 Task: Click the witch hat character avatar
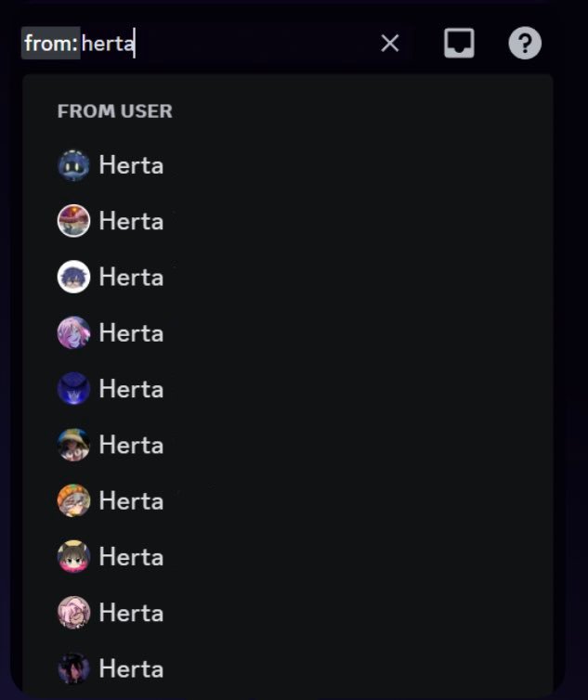point(73,445)
